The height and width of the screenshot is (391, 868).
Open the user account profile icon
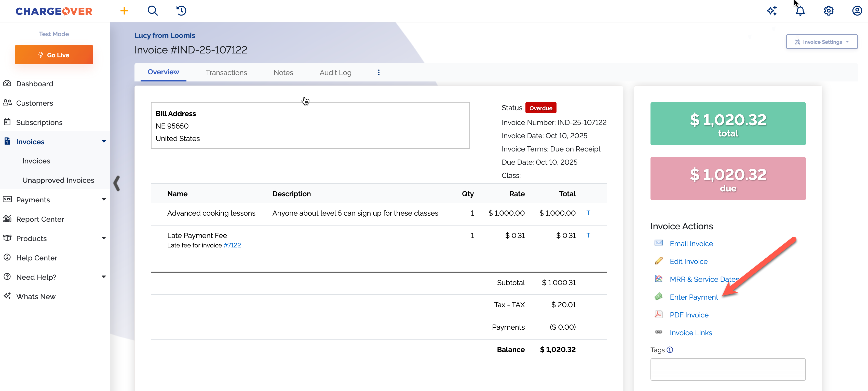tap(857, 11)
